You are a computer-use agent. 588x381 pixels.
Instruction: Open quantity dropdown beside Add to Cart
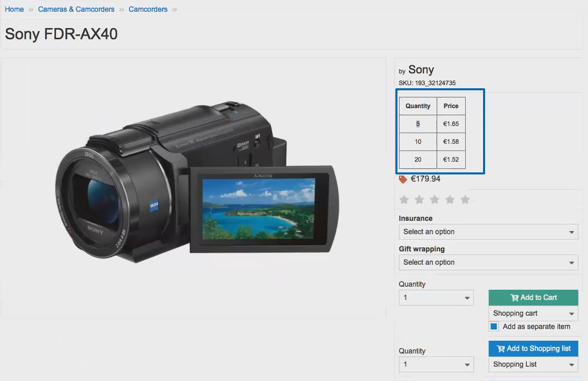(x=436, y=297)
